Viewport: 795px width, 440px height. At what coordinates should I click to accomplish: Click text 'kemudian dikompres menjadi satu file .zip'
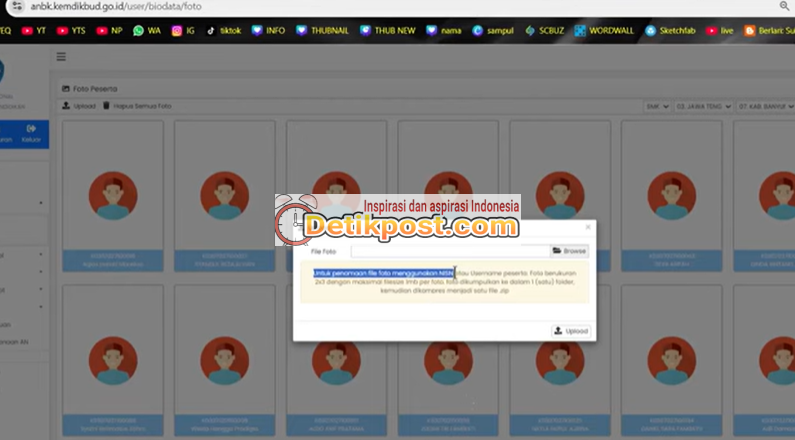445,291
